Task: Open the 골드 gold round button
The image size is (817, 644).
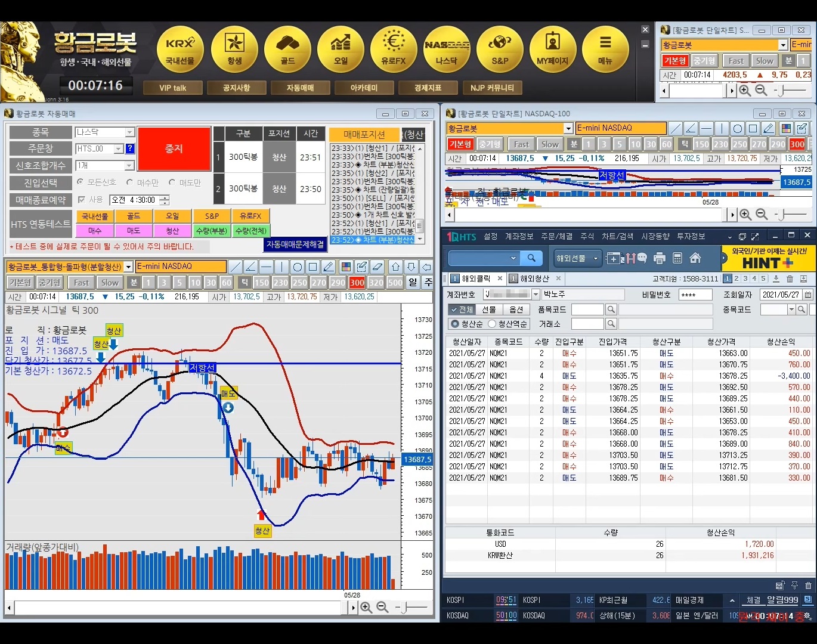Action: coord(287,49)
